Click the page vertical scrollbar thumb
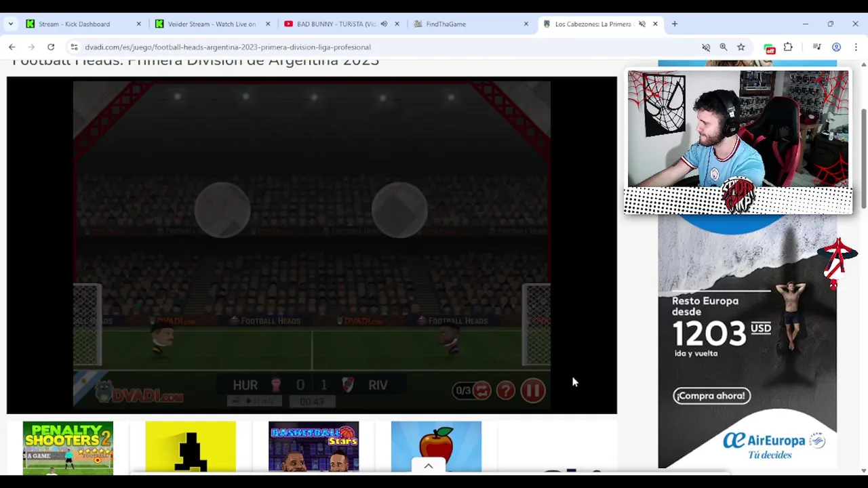 pos(863,158)
